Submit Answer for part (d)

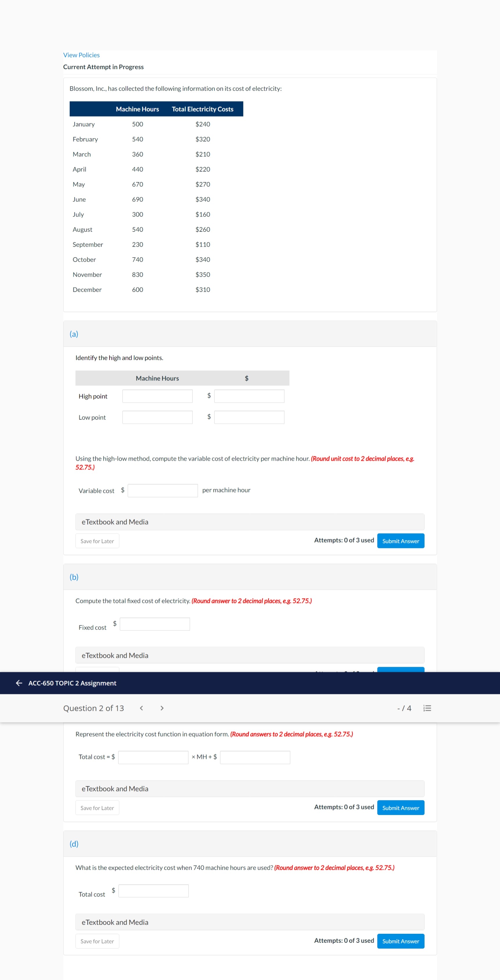click(x=400, y=941)
